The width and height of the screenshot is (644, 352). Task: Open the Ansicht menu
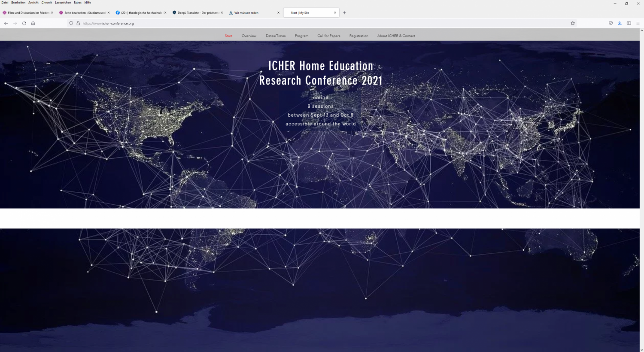coord(33,3)
